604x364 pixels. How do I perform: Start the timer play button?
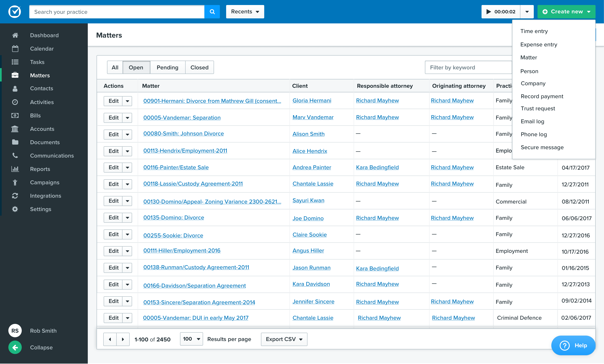pos(489,11)
